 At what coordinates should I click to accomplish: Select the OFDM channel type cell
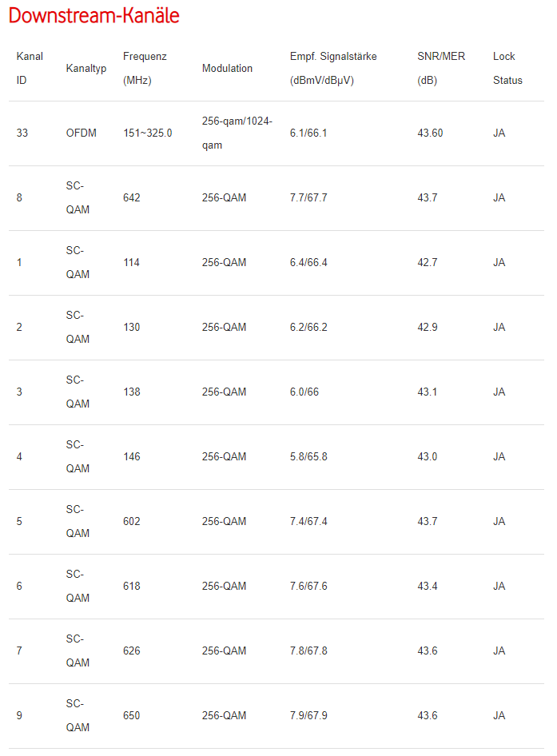tap(81, 133)
